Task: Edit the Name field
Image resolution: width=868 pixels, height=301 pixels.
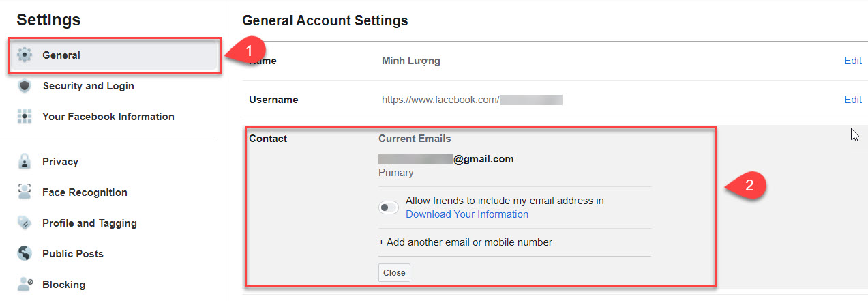Action: click(853, 61)
